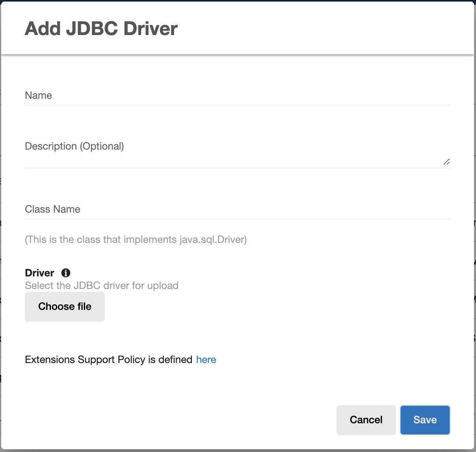Click the 'Extensions Support Policy is defined' text

pyautogui.click(x=108, y=359)
